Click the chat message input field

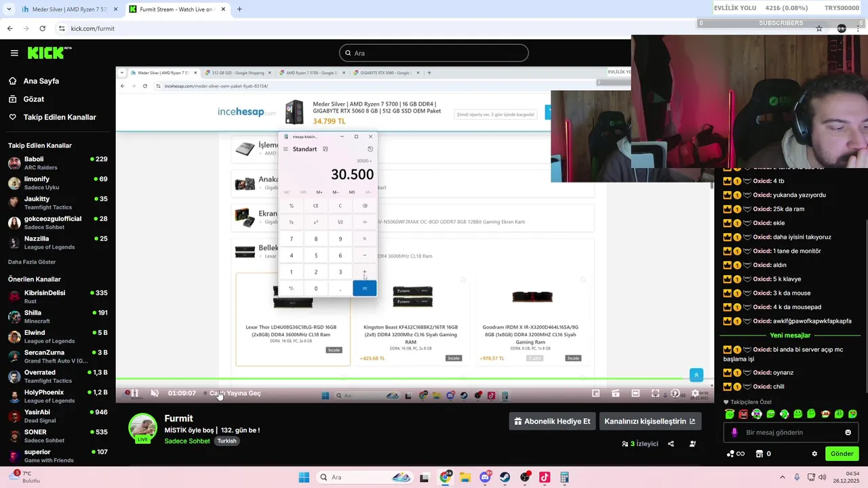click(x=789, y=432)
